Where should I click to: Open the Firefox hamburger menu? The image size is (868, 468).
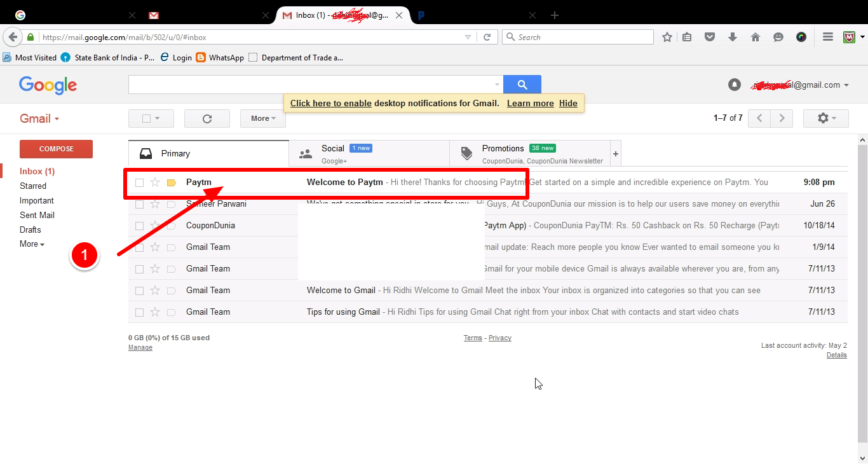[828, 38]
